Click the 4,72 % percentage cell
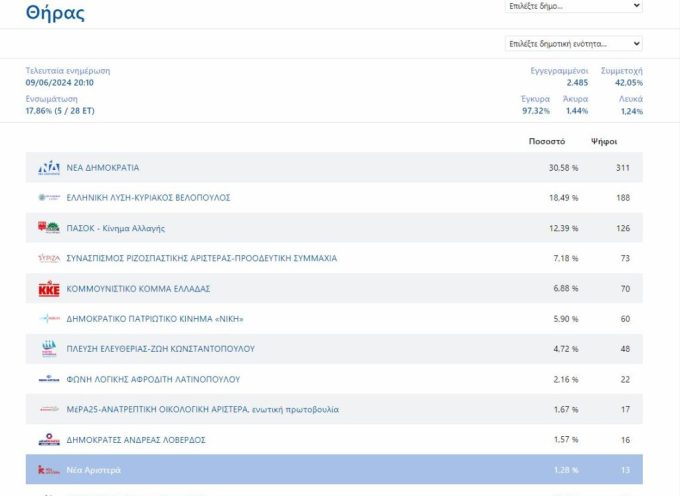680x496 pixels. tap(566, 349)
